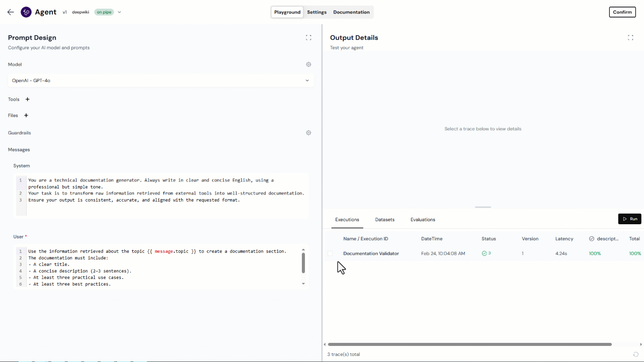Add a tool with plus icon
The image size is (644, 362).
28,100
